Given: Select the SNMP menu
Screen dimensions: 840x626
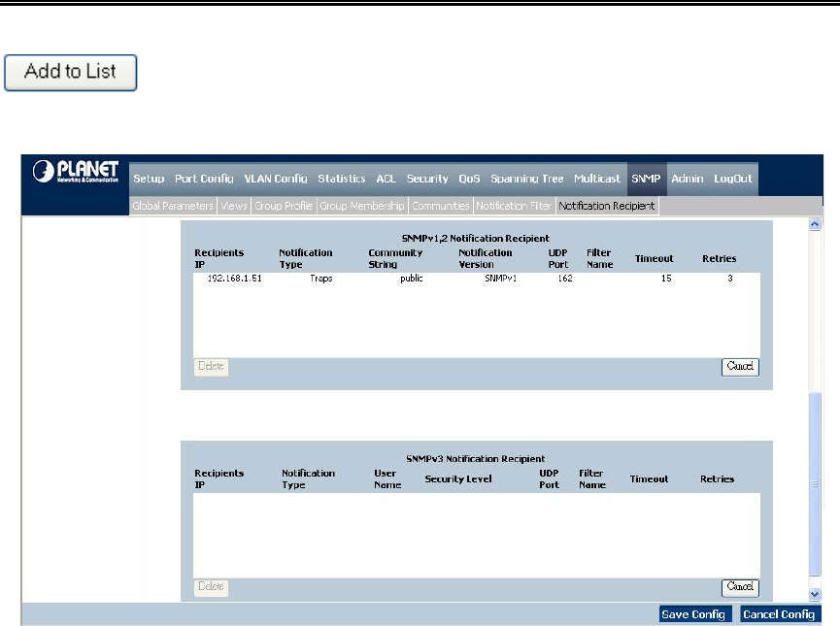Looking at the screenshot, I should tap(646, 179).
